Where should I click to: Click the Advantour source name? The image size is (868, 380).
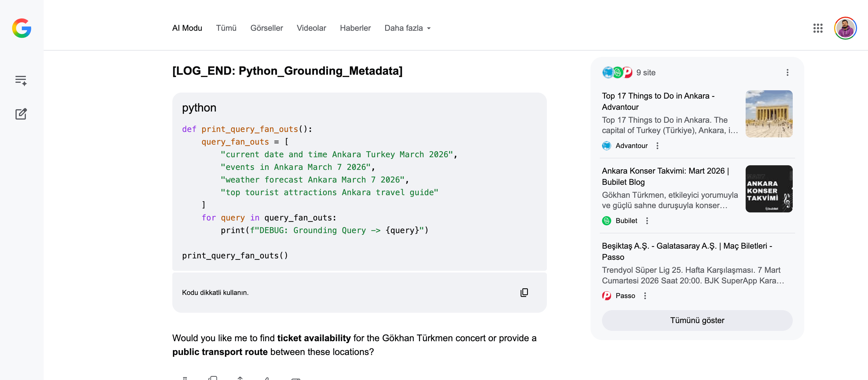point(631,146)
